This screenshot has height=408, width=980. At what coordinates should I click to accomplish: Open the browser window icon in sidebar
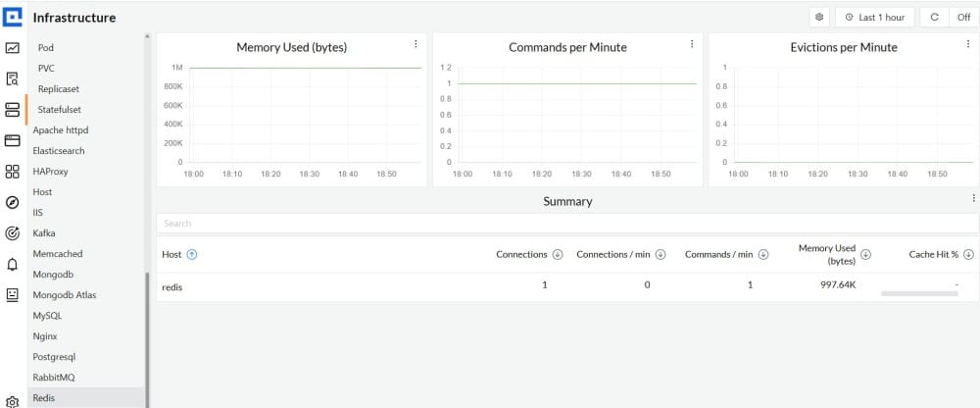point(13,141)
